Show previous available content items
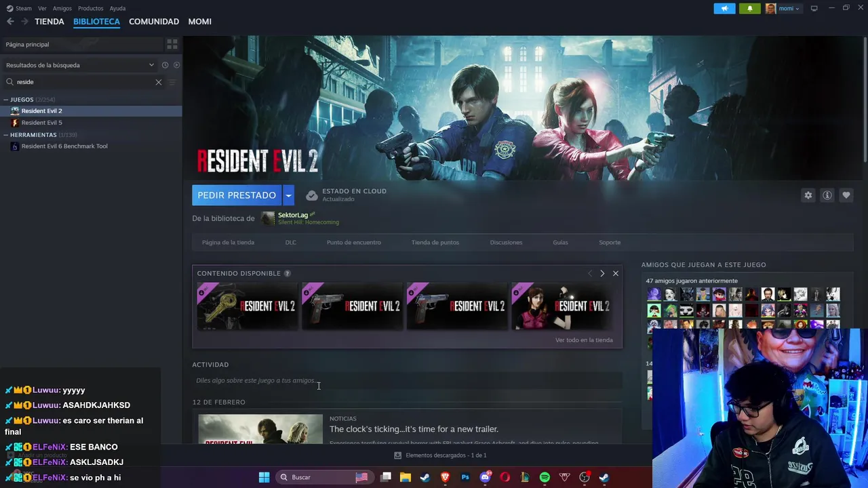This screenshot has height=488, width=868. [589, 273]
